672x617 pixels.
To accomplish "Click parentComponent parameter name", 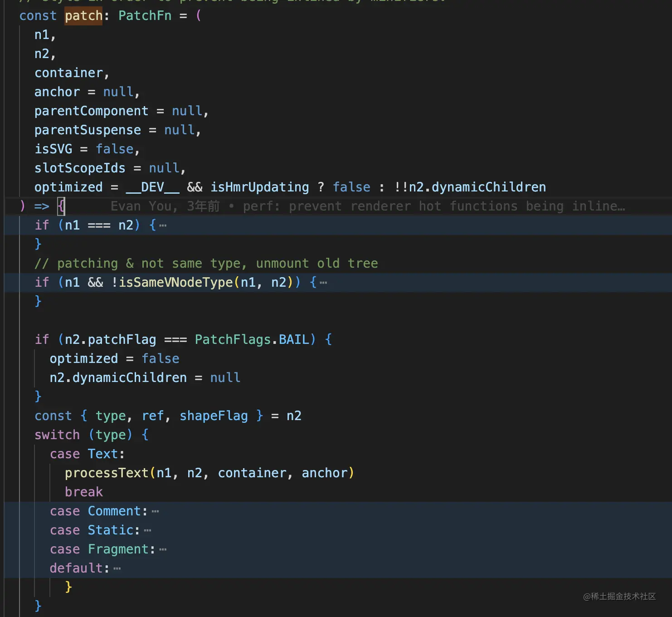I will 91,111.
